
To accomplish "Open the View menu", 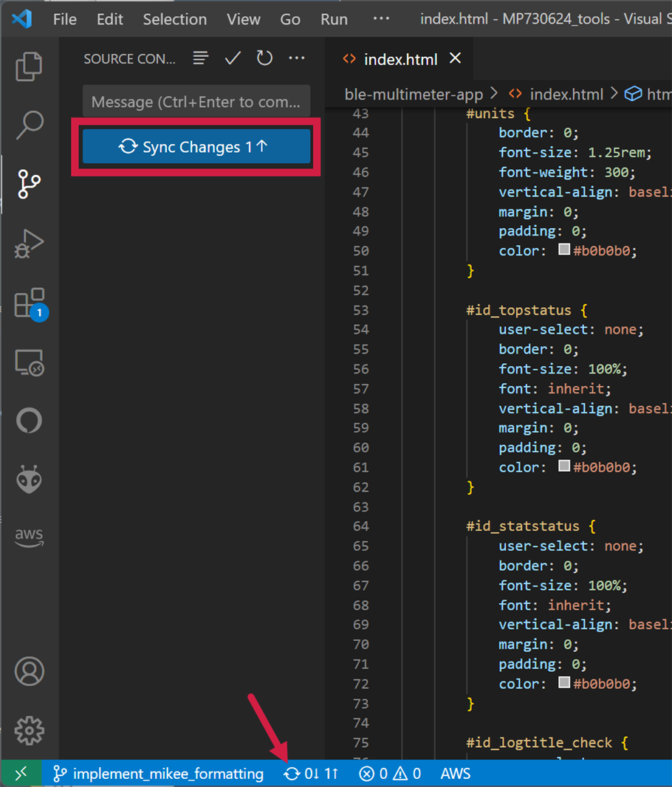I will tap(244, 19).
